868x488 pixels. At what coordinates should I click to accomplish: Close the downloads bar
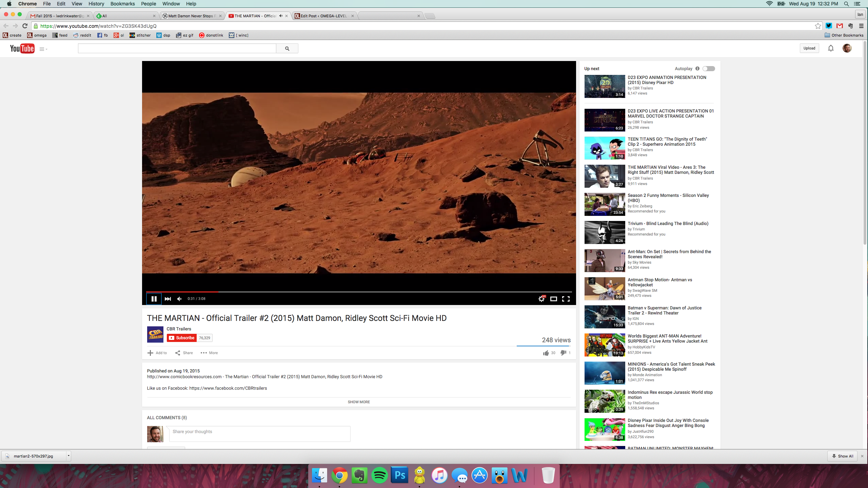coord(862,456)
